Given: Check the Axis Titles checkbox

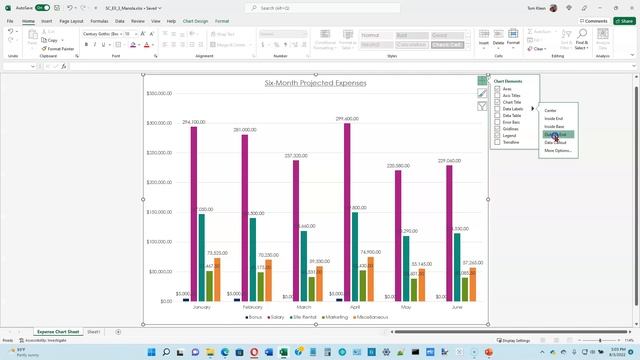Looking at the screenshot, I should pos(497,95).
